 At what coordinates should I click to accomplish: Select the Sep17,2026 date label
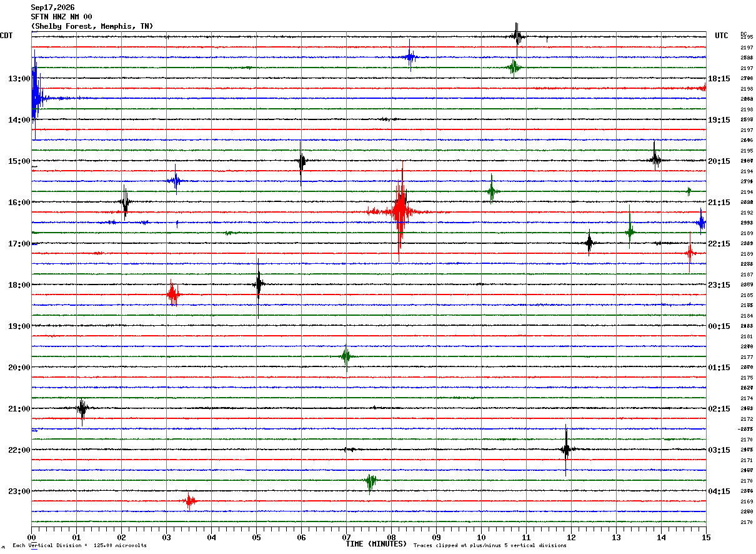click(52, 8)
